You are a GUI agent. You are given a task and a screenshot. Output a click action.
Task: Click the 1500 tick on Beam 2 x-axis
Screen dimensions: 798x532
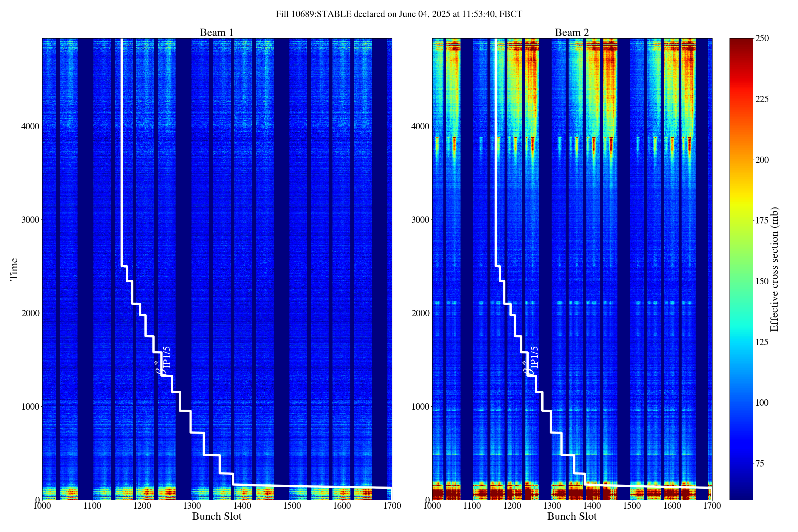[632, 506]
